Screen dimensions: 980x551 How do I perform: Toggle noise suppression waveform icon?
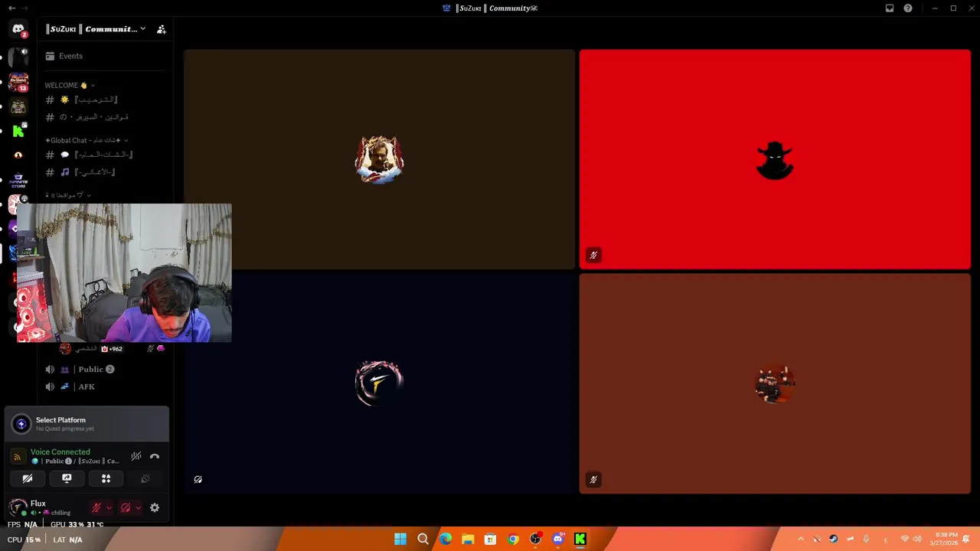pyautogui.click(x=136, y=456)
